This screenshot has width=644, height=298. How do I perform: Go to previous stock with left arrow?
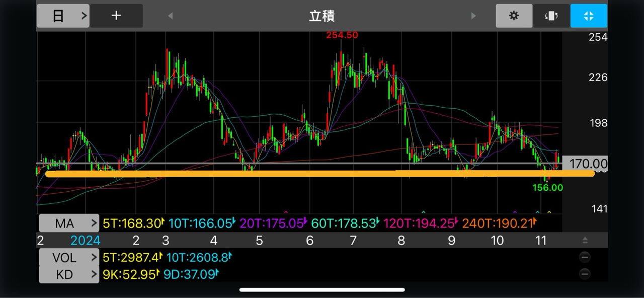point(170,16)
